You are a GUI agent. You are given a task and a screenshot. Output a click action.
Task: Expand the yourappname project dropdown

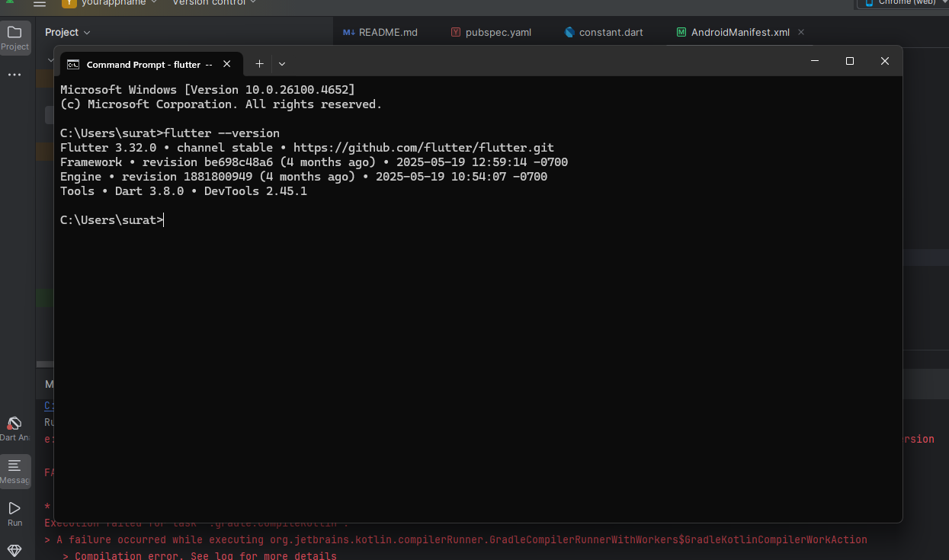[x=111, y=3]
